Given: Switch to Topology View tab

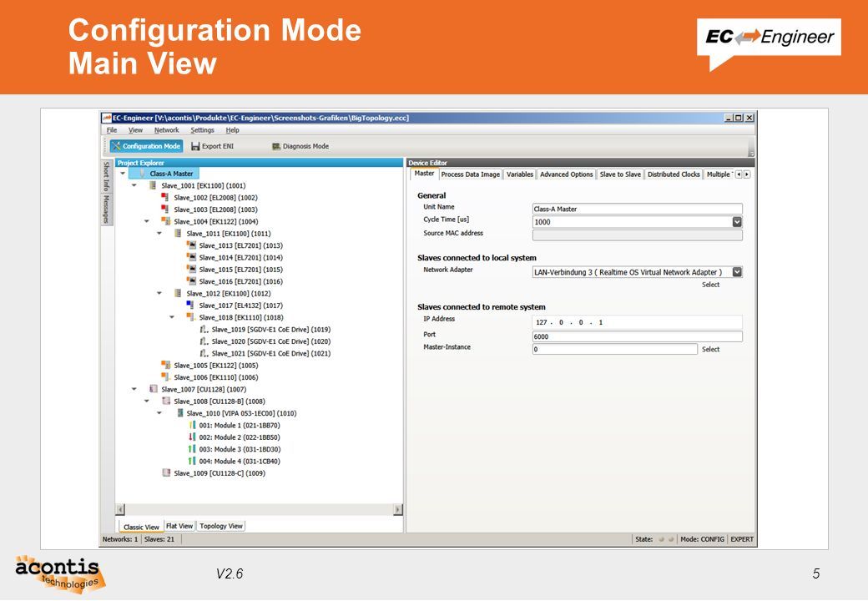Looking at the screenshot, I should click(x=221, y=526).
